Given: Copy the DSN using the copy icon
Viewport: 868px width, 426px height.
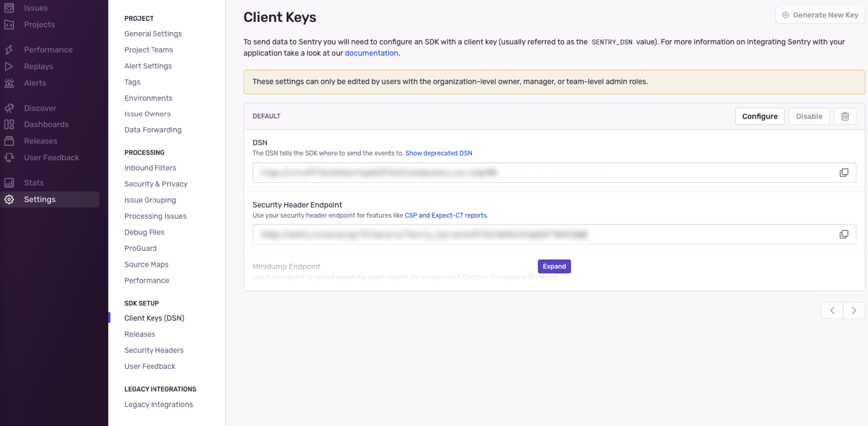Looking at the screenshot, I should [x=843, y=172].
